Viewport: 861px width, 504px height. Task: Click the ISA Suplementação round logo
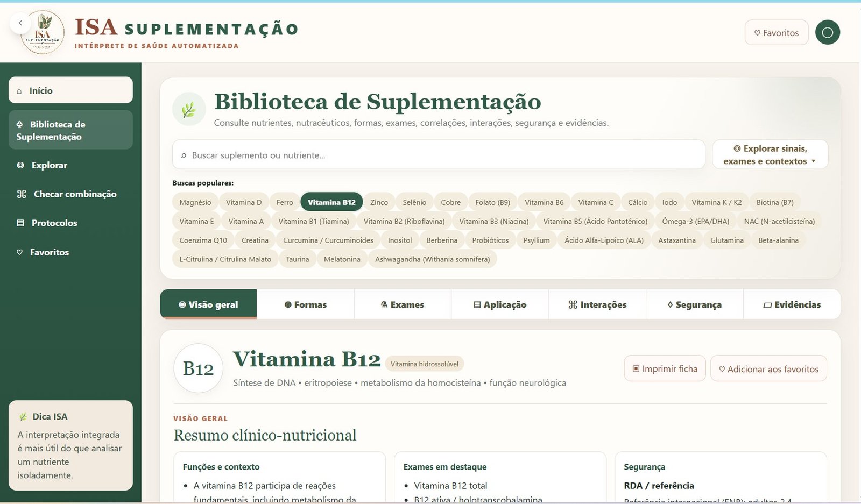tap(43, 33)
